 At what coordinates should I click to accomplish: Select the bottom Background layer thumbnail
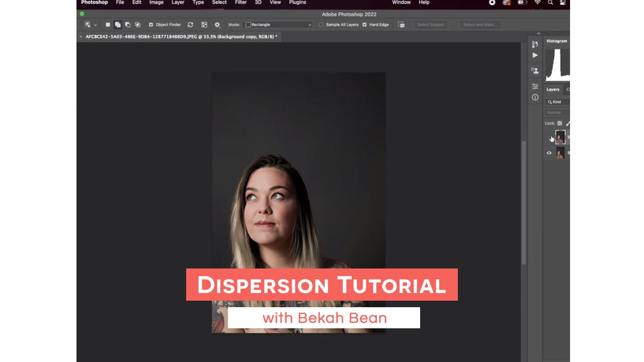[560, 153]
